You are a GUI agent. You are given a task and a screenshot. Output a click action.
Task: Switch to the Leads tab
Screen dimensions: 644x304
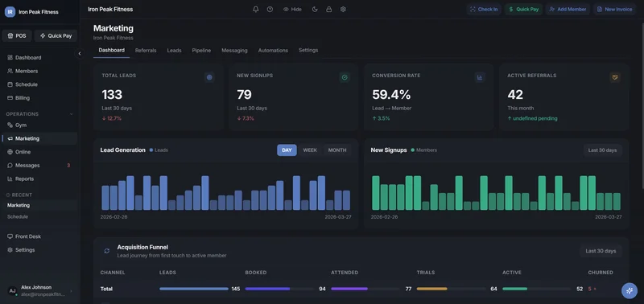[x=174, y=51]
